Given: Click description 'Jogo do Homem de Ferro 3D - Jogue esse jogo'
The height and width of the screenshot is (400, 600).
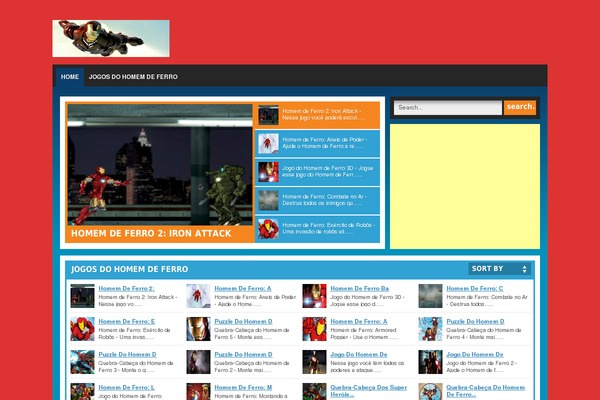Looking at the screenshot, I should coord(367,300).
